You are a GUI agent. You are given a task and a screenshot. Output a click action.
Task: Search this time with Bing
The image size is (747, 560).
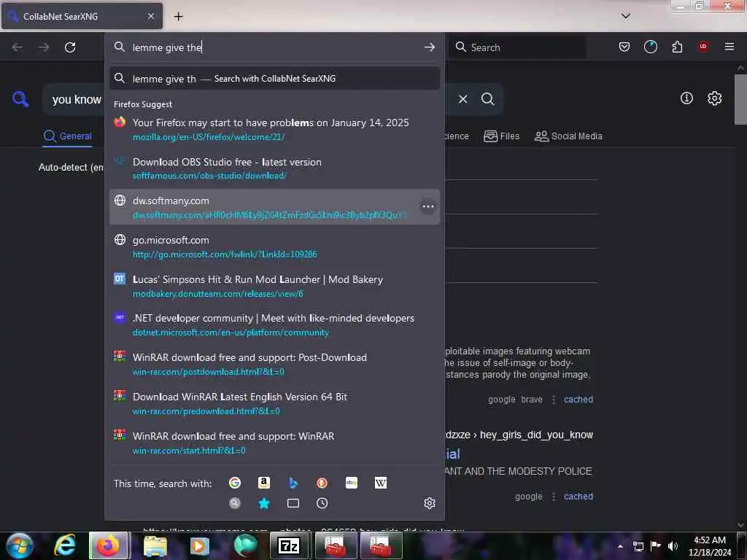click(293, 483)
